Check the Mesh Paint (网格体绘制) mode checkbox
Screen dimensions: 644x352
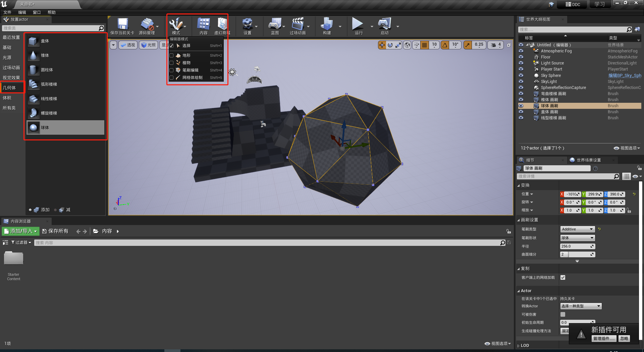pyautogui.click(x=171, y=78)
